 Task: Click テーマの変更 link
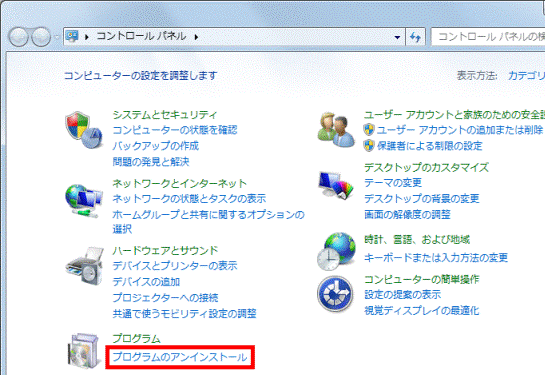(393, 183)
